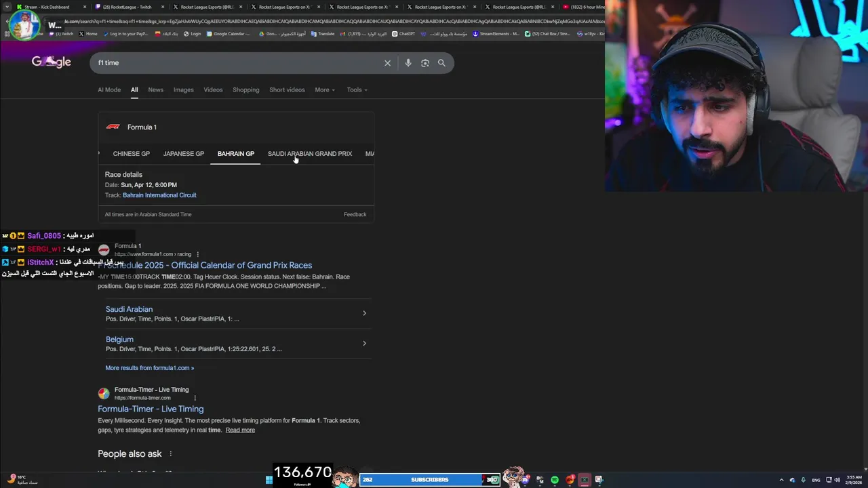Expand the Saudi Arabian sitelink arrow

[364, 313]
